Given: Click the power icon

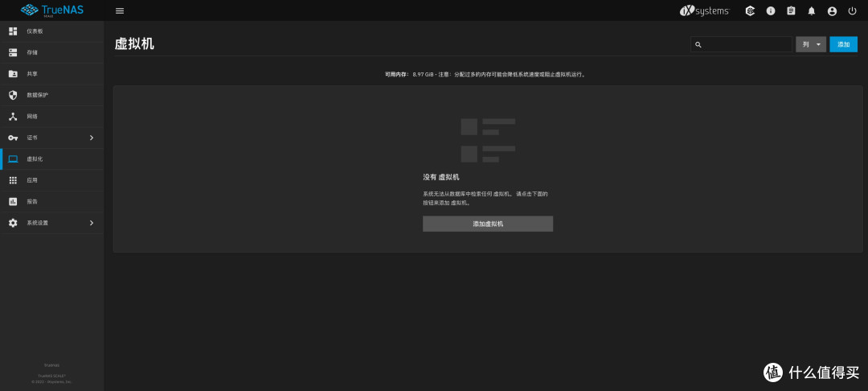Looking at the screenshot, I should pos(852,10).
